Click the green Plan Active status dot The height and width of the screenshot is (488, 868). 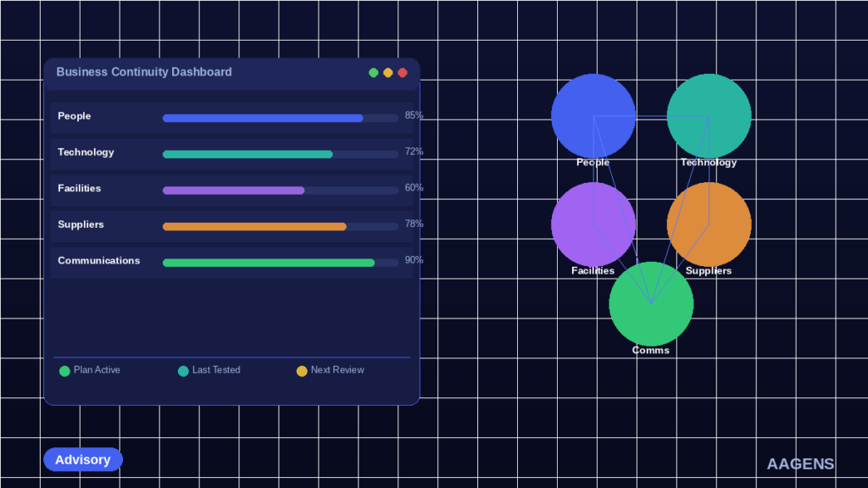click(64, 371)
